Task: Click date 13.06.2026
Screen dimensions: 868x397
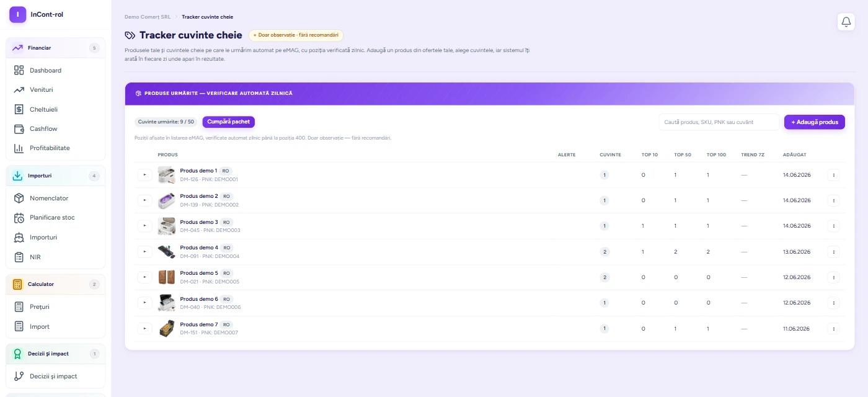Action: [x=797, y=252]
